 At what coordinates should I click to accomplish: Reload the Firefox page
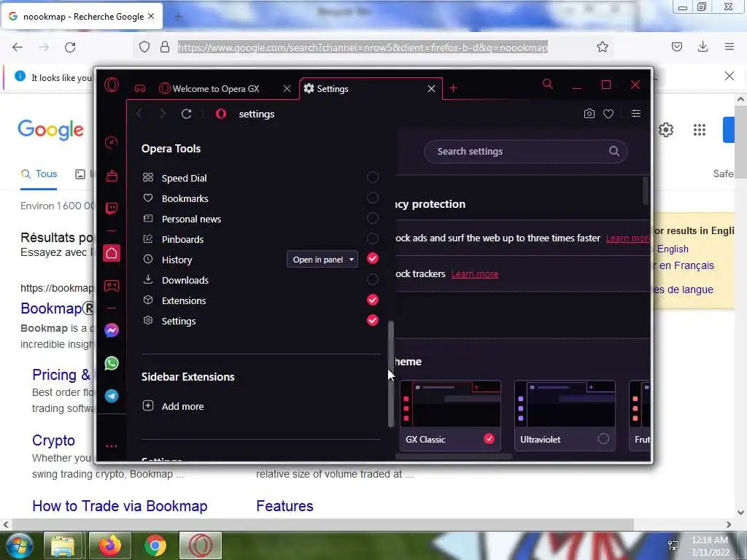pos(70,47)
